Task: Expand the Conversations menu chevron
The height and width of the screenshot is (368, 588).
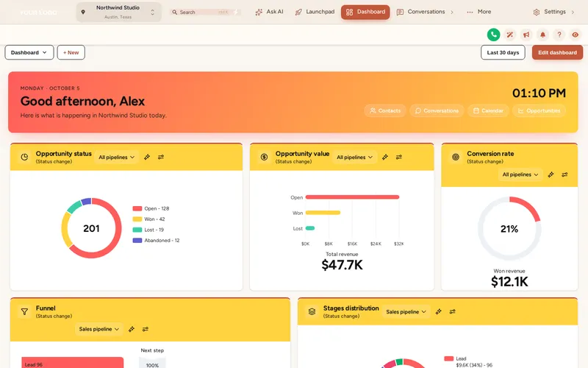Action: pos(452,12)
